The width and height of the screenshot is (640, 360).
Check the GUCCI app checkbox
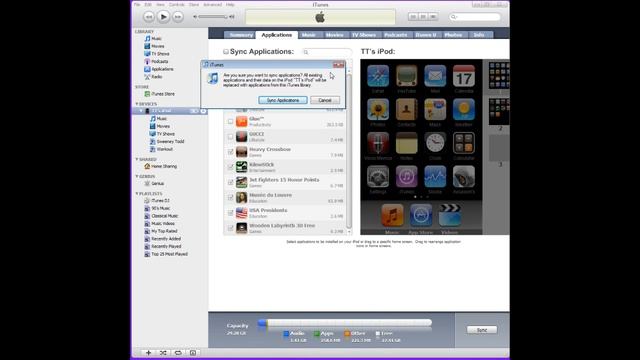[231, 137]
